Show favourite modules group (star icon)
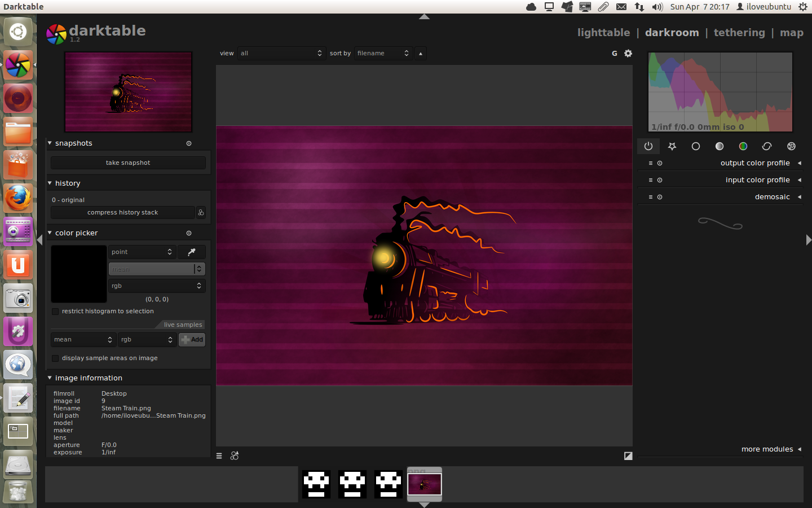Image resolution: width=812 pixels, height=508 pixels. (x=672, y=146)
